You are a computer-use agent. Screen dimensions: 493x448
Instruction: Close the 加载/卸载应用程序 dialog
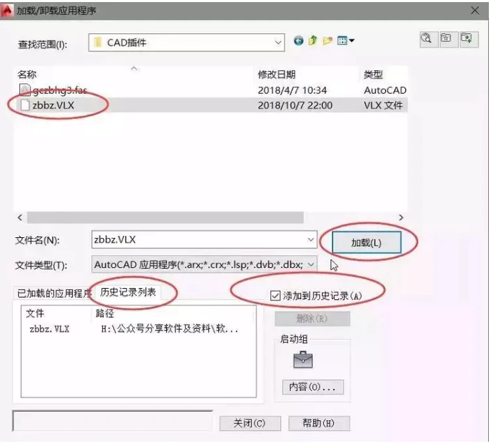[475, 10]
